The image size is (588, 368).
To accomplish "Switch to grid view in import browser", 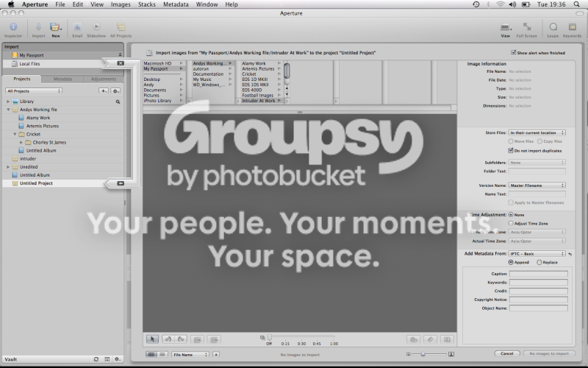I will 151,354.
